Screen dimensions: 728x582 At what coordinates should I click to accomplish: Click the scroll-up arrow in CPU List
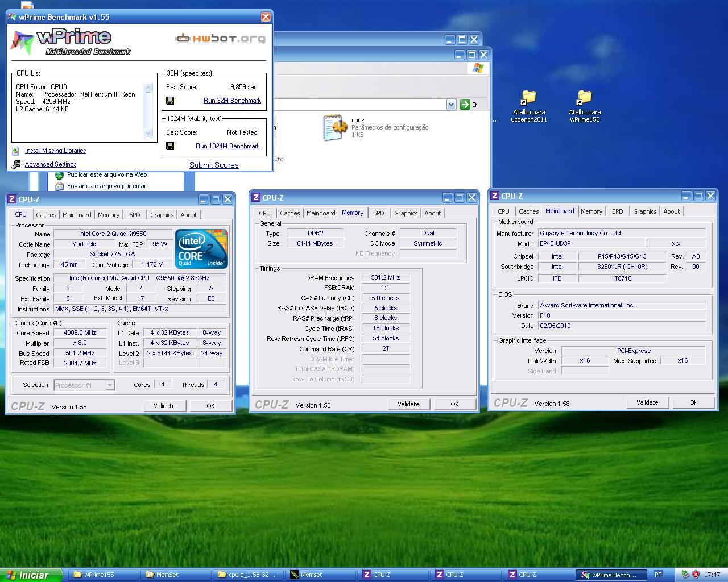point(148,88)
